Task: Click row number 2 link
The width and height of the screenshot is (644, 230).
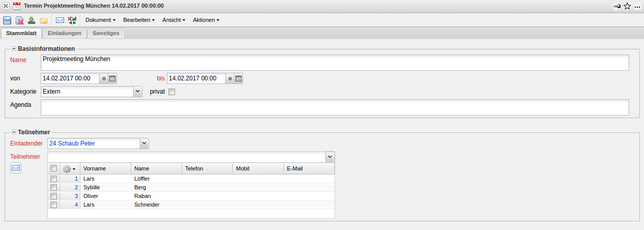Action: coord(76,187)
